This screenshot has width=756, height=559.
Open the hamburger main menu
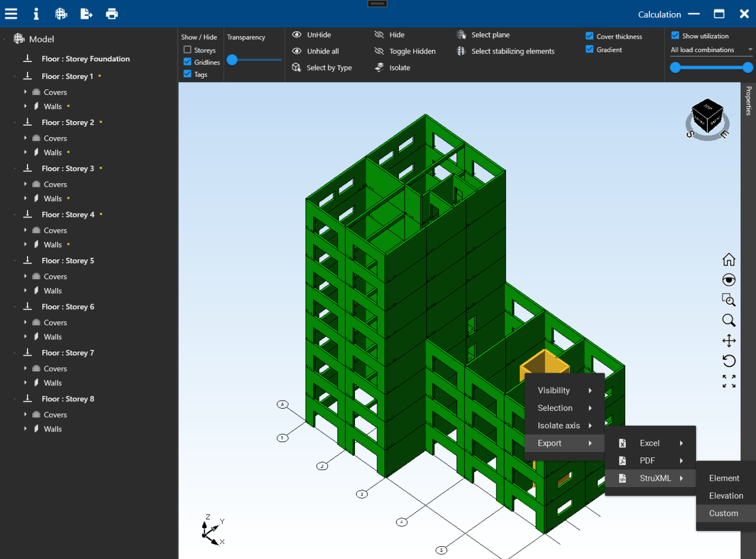11,14
